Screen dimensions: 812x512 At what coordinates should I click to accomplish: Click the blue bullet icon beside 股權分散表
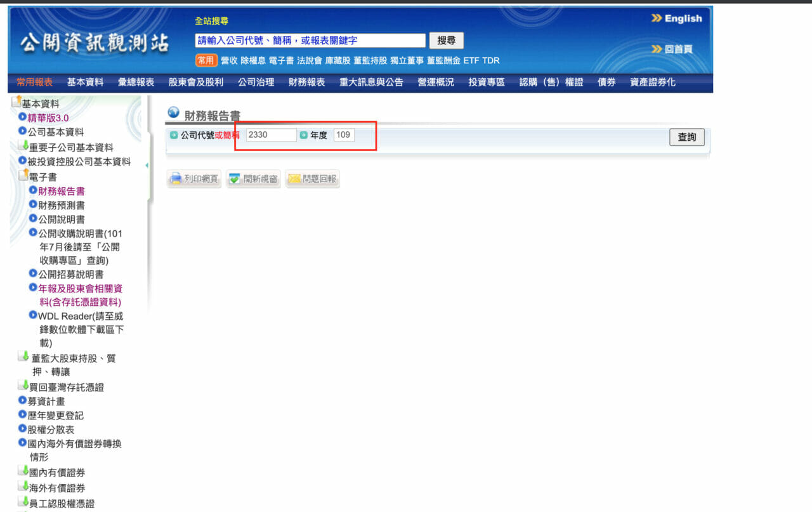click(22, 429)
